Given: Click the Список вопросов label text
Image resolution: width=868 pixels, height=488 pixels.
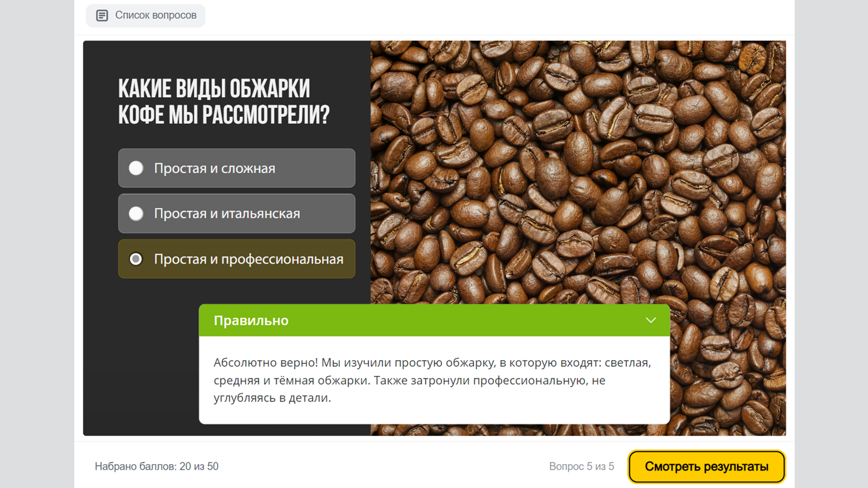Looking at the screenshot, I should pos(156,16).
